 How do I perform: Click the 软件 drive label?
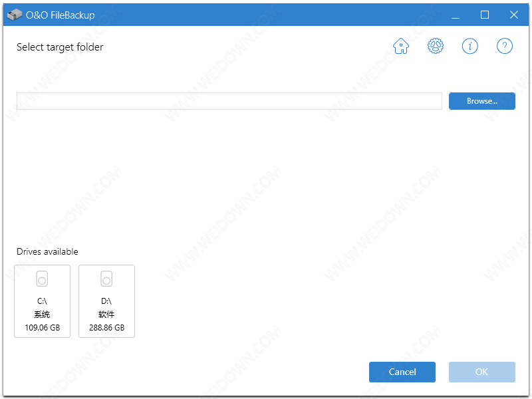tap(106, 315)
